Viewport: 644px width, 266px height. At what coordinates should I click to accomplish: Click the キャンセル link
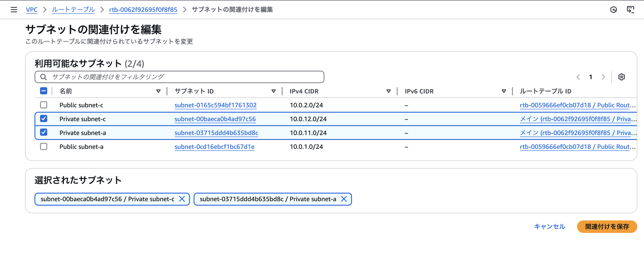pos(550,226)
